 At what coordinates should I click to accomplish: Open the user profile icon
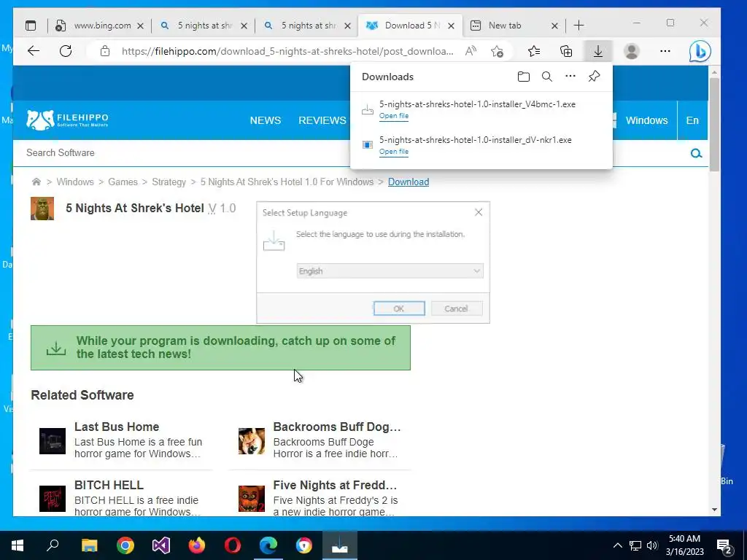click(x=632, y=51)
